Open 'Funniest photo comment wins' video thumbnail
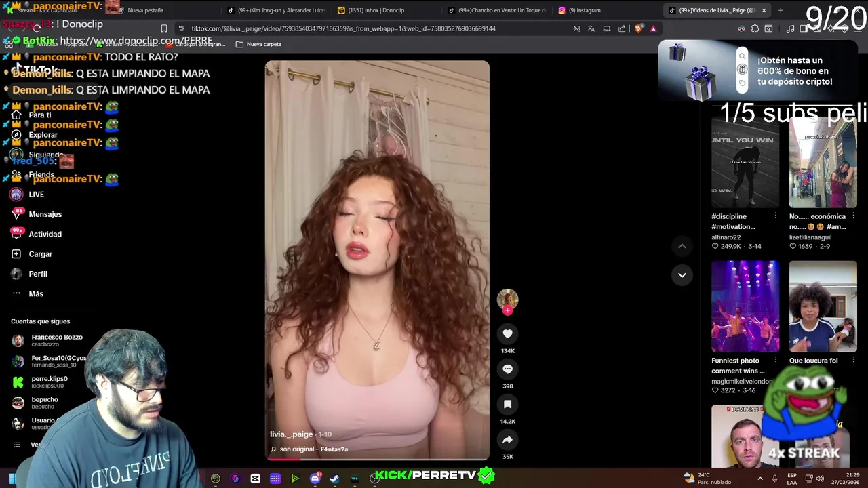Viewport: 868px width, 488px height. pyautogui.click(x=745, y=306)
